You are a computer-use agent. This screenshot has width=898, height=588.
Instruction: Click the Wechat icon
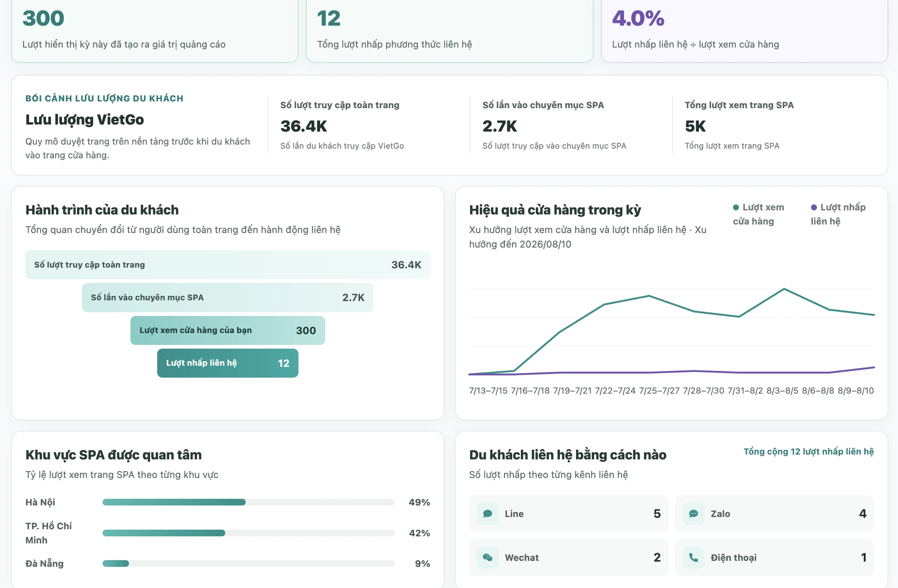pyautogui.click(x=488, y=558)
